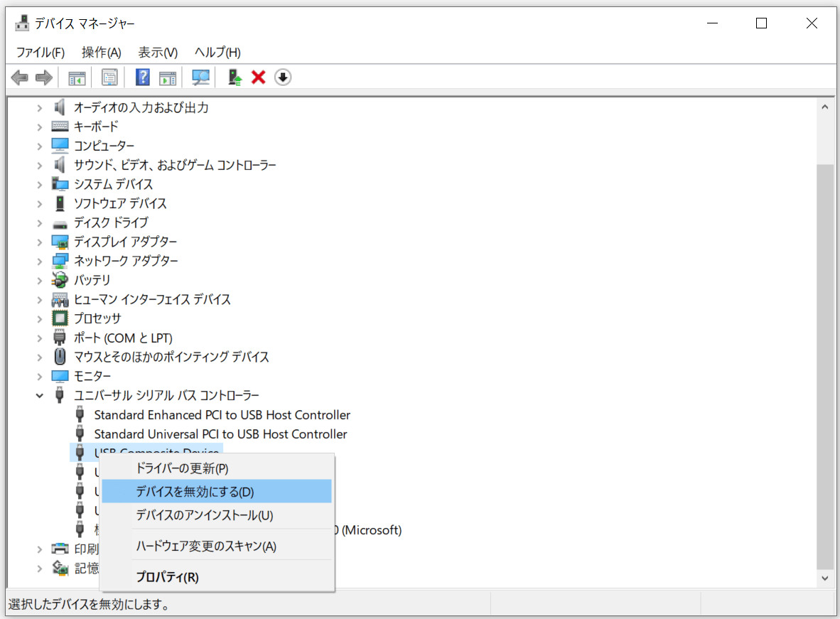Click the disable device down-arrow icon
The height and width of the screenshot is (619, 840).
click(x=283, y=77)
